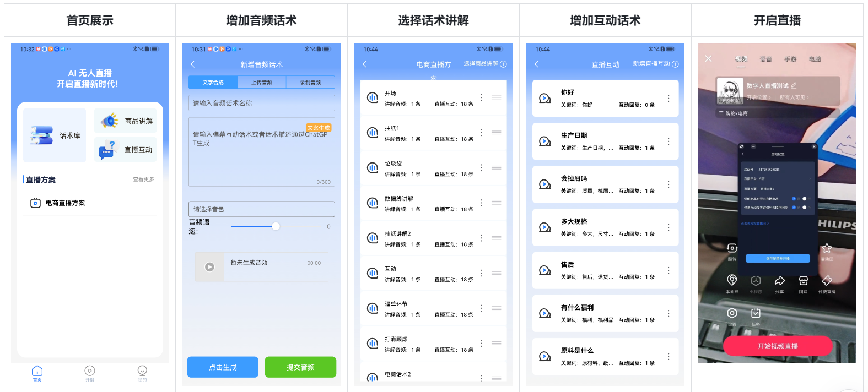Open the three-dot menu for 你好
Image resolution: width=868 pixels, height=392 pixels.
pyautogui.click(x=668, y=99)
